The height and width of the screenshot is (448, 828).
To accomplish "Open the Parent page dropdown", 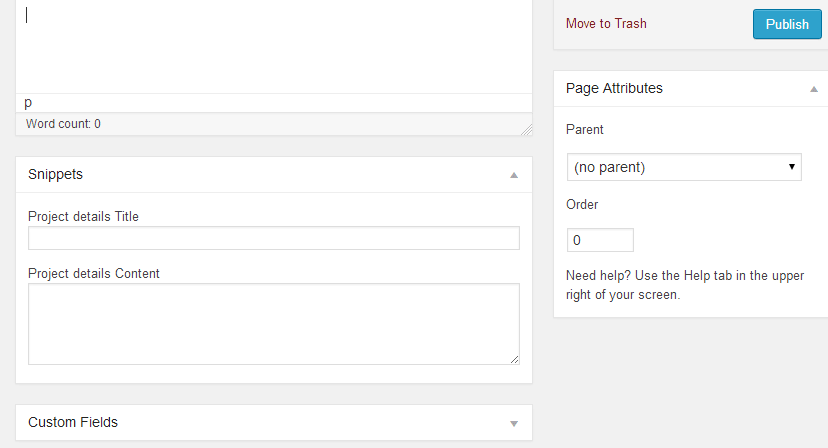I will tap(684, 167).
